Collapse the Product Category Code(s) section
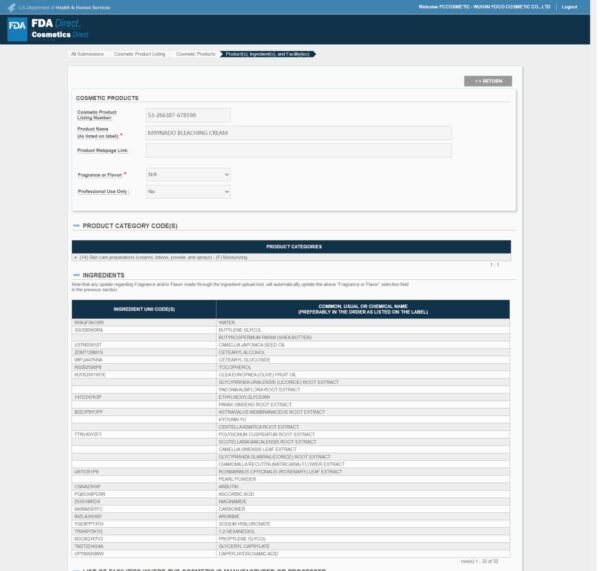Screen dimensions: 600x571 tap(77, 227)
